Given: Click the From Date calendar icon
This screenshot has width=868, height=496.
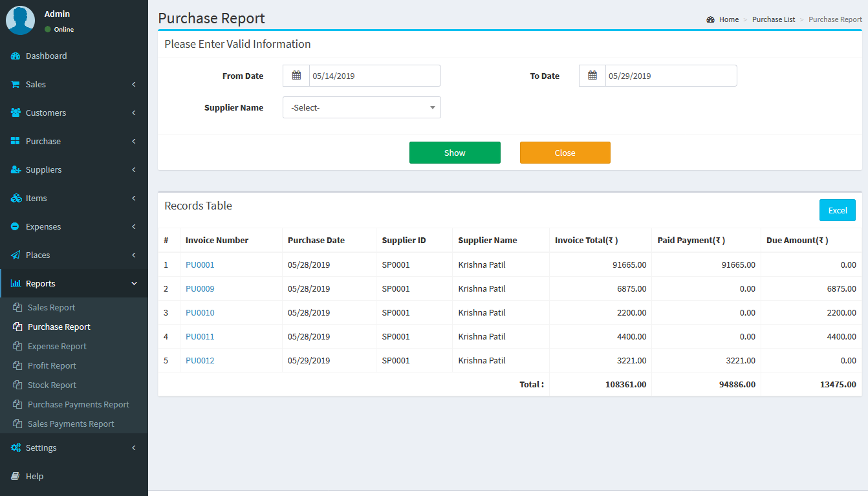Looking at the screenshot, I should click(296, 76).
